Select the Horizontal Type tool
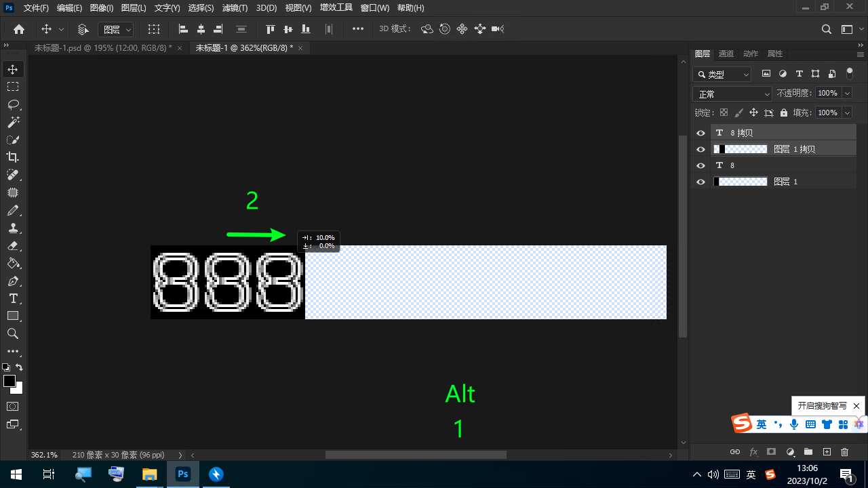868x488 pixels. pyautogui.click(x=13, y=298)
